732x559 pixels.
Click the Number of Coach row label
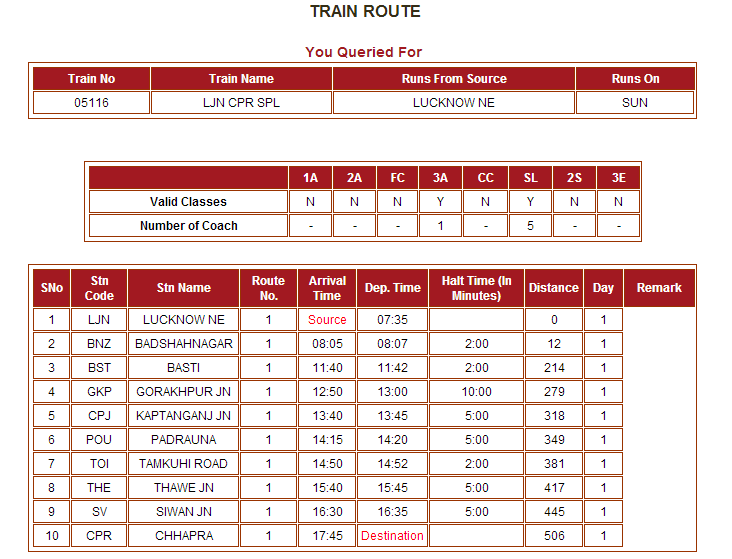click(188, 226)
